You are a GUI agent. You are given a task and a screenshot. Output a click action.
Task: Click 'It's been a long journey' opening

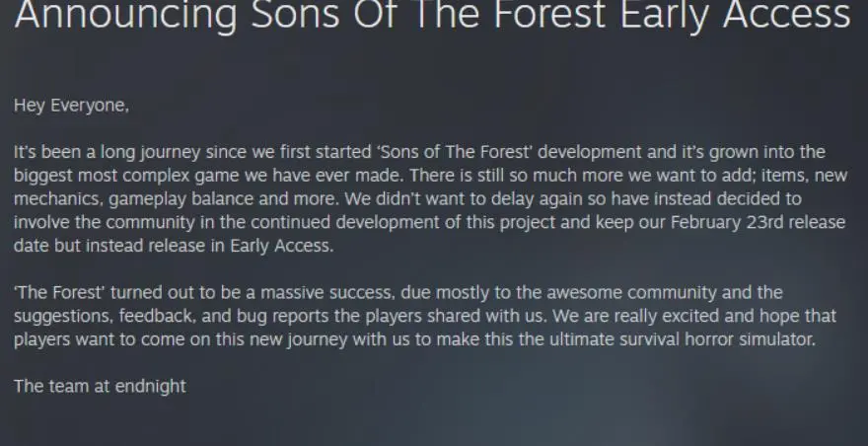(107, 152)
